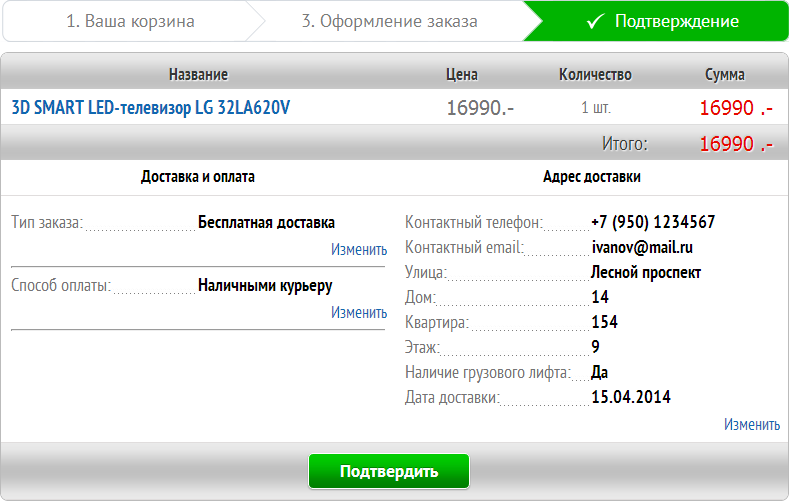The image size is (789, 501).
Task: Select the gray price '16990.-' in Цена column
Action: click(x=480, y=108)
